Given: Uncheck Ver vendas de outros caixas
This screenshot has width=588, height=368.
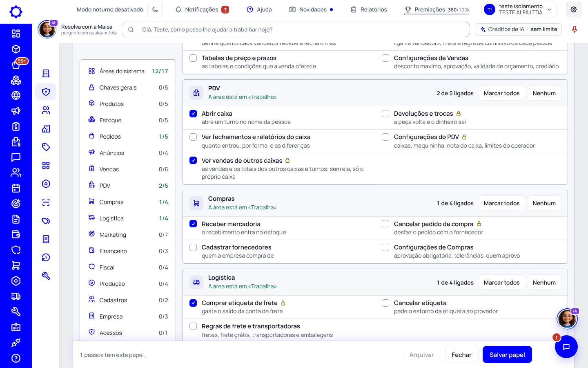Looking at the screenshot, I should 193,160.
